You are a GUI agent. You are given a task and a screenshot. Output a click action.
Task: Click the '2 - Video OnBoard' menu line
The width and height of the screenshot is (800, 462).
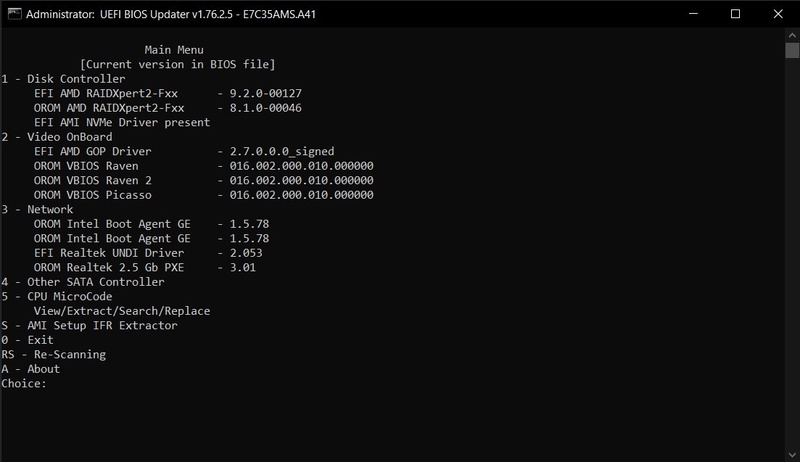coord(57,137)
